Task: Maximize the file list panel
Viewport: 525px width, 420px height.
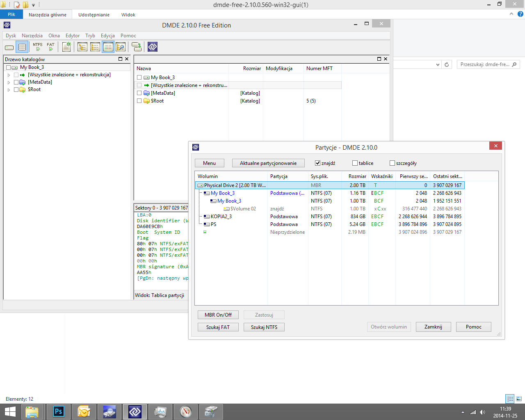Action: 379,59
